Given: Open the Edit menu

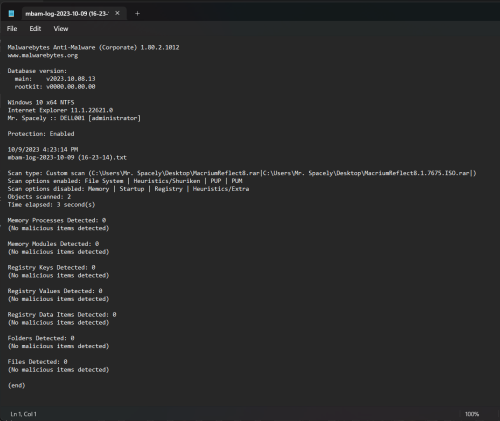Looking at the screenshot, I should [x=35, y=29].
